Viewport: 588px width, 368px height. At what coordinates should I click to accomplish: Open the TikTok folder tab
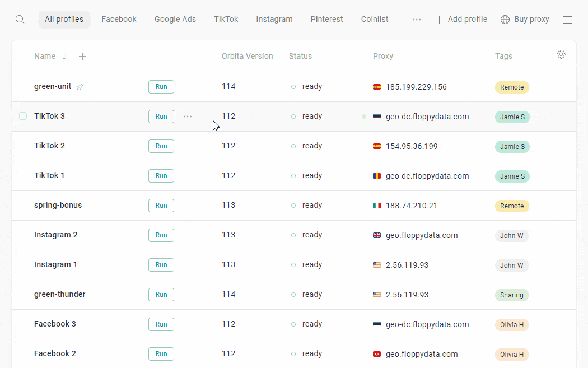tap(226, 20)
